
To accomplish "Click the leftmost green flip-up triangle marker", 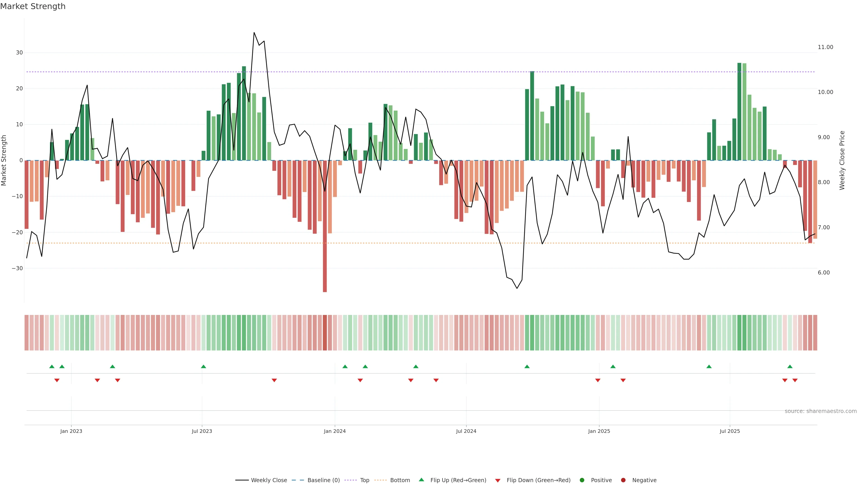I will pos(52,366).
